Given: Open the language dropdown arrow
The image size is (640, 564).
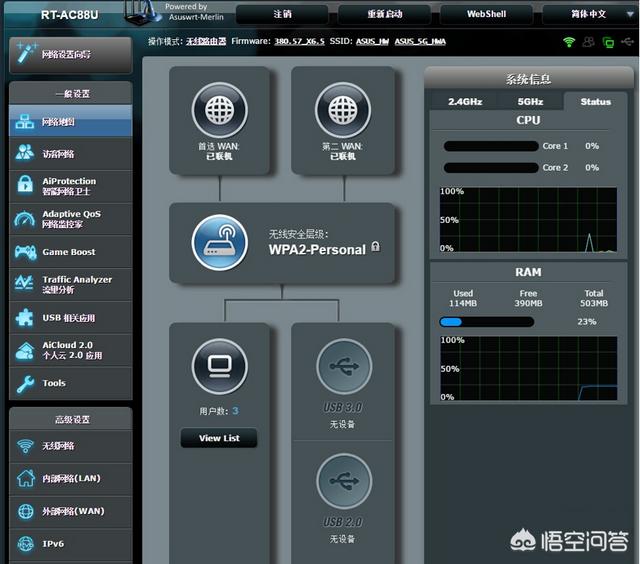Looking at the screenshot, I should (x=630, y=14).
